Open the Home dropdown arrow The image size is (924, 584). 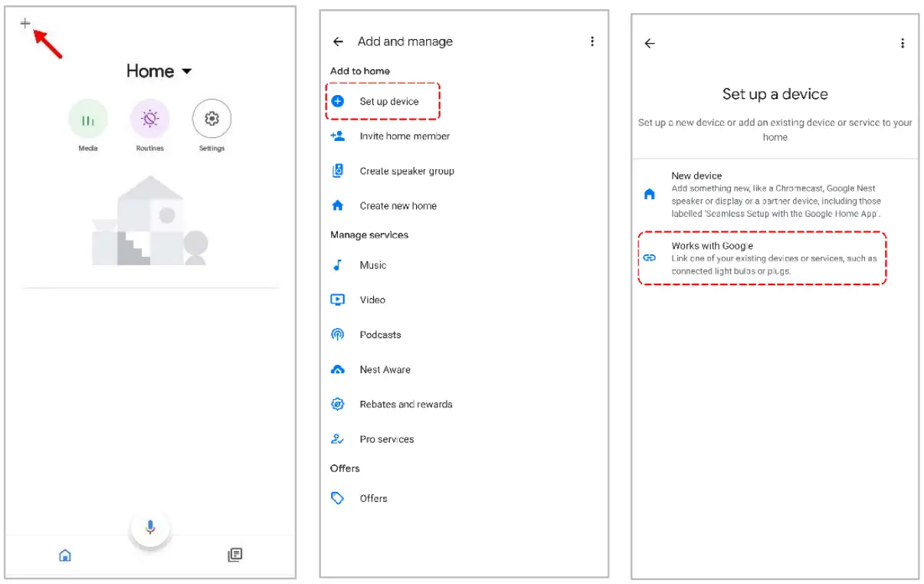click(x=186, y=72)
